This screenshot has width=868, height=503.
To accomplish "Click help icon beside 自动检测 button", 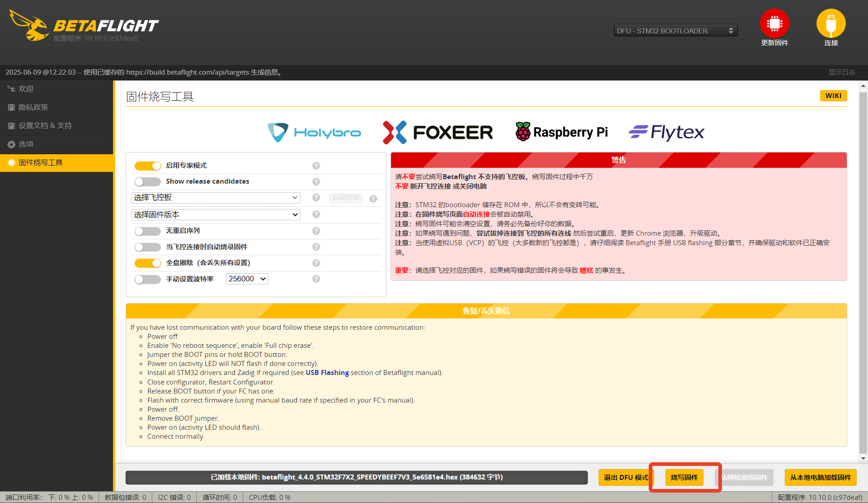I will (373, 199).
